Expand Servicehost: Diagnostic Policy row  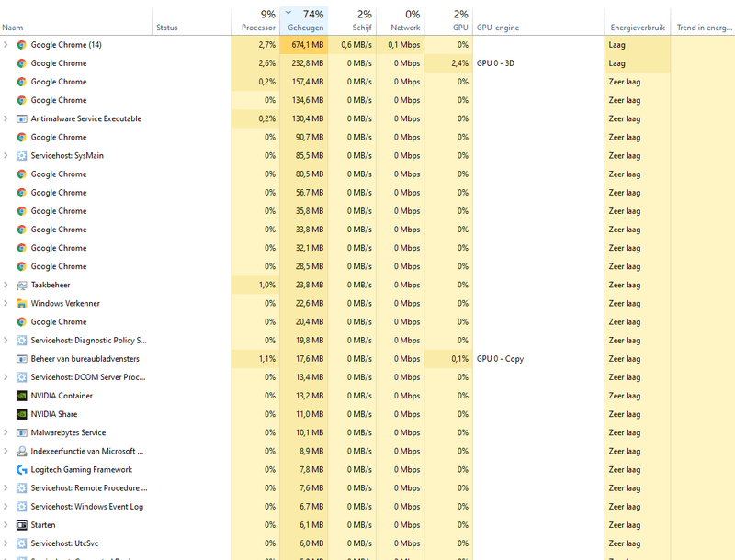[x=6, y=341]
